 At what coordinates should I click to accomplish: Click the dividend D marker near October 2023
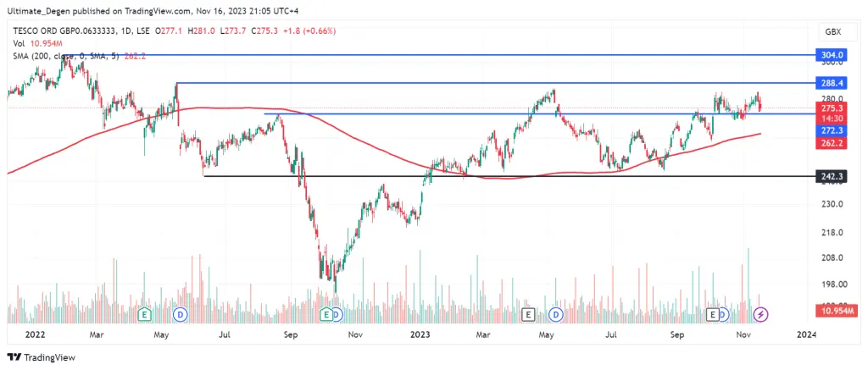point(723,315)
